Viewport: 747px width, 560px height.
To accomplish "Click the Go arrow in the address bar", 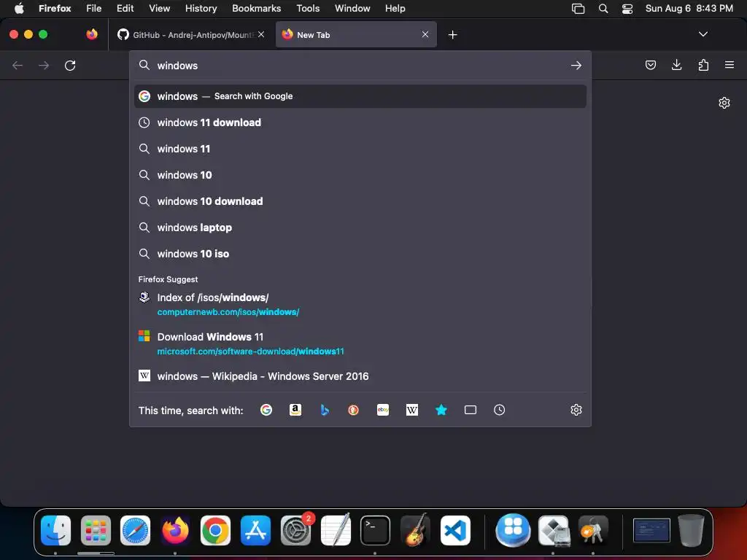I will (x=576, y=65).
